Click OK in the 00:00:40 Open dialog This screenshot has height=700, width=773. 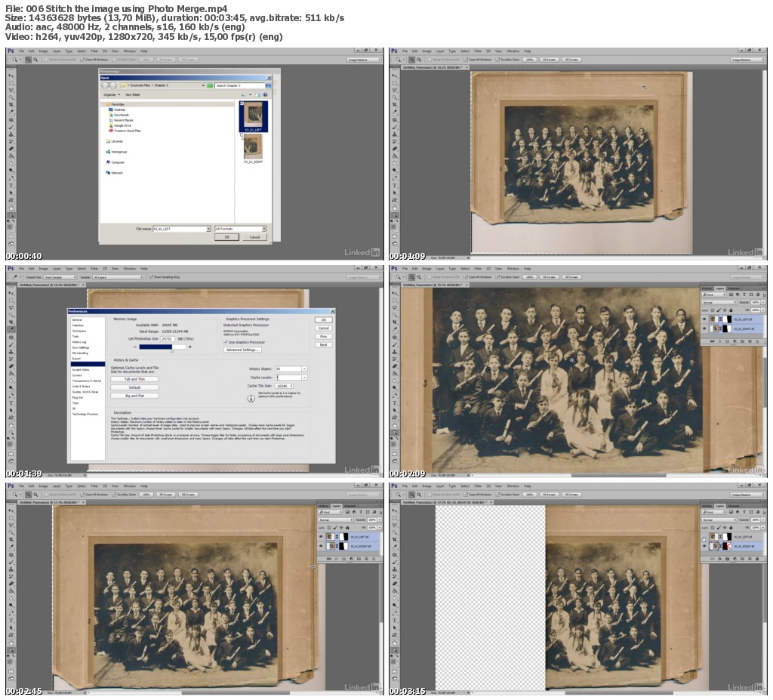click(x=226, y=237)
